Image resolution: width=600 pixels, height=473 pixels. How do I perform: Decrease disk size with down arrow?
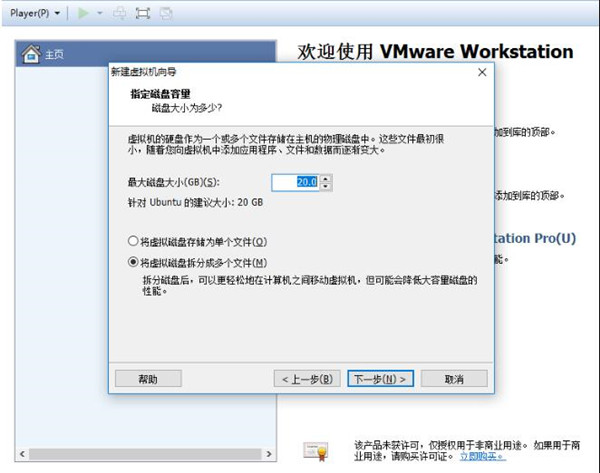click(x=326, y=186)
